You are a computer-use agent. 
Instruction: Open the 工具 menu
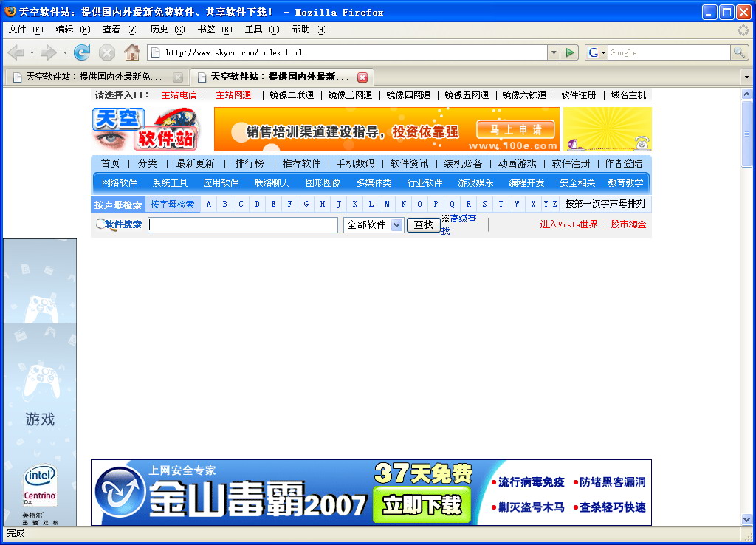262,30
